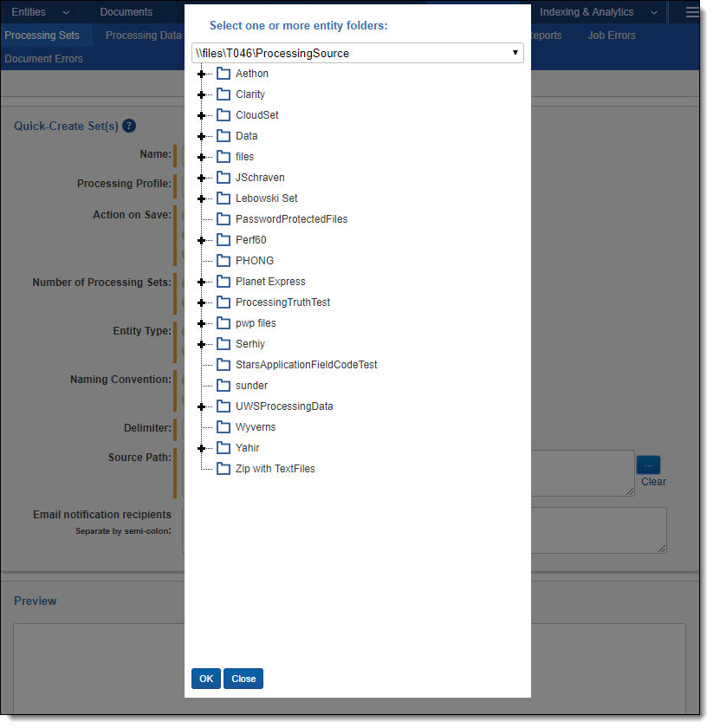The image size is (713, 728).
Task: Expand the Clarity folder node
Action: pos(202,94)
